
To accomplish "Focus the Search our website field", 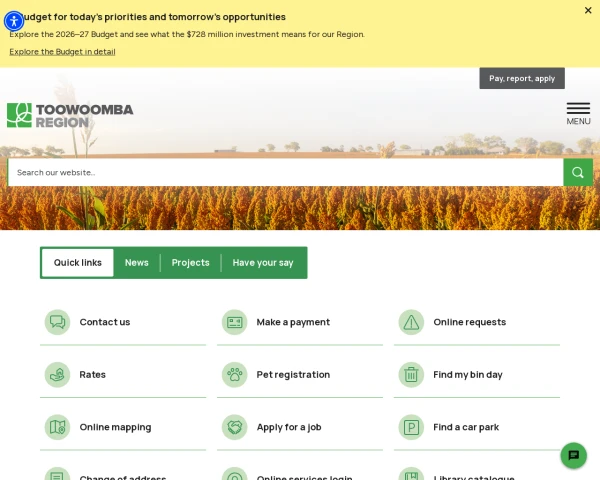I will click(285, 173).
